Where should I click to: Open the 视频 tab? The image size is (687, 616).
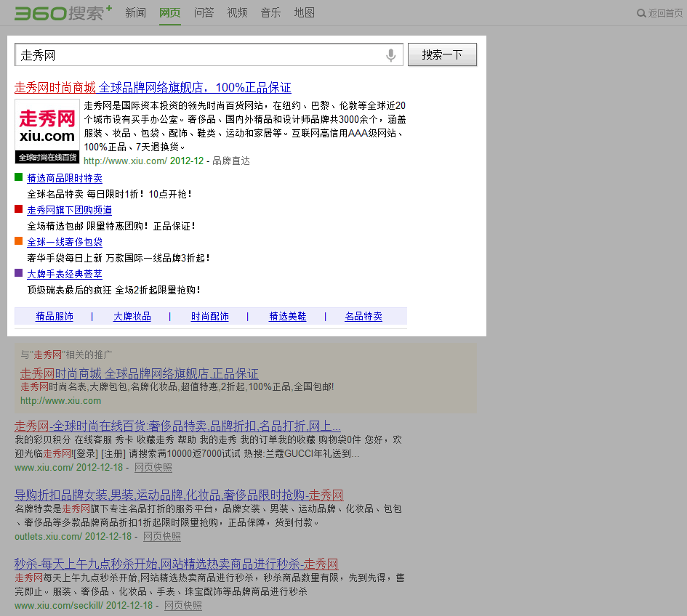[x=237, y=12]
